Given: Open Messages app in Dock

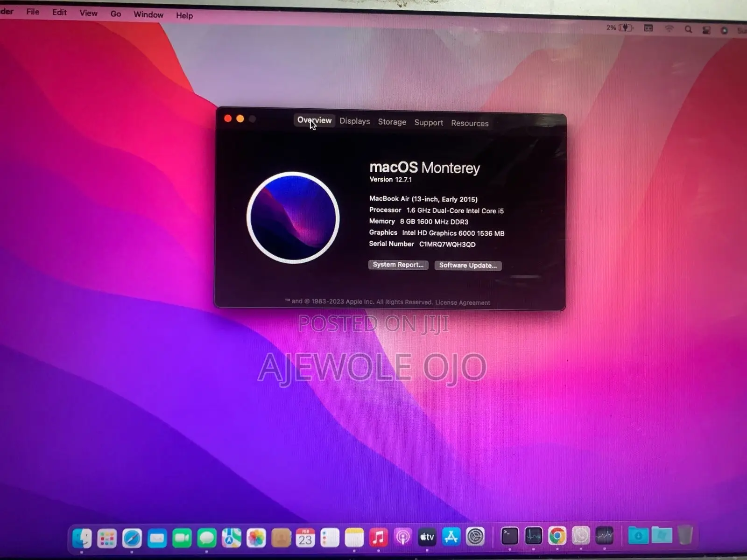Looking at the screenshot, I should point(206,539).
